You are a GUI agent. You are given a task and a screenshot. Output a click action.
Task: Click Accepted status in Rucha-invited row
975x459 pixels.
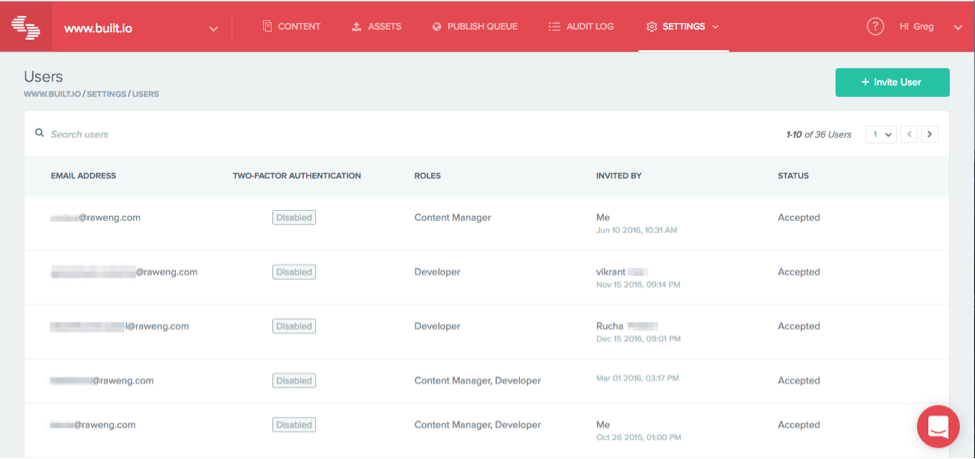(798, 326)
